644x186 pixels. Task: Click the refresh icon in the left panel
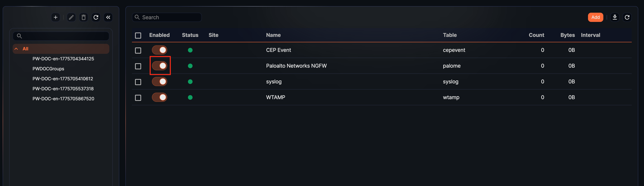96,17
